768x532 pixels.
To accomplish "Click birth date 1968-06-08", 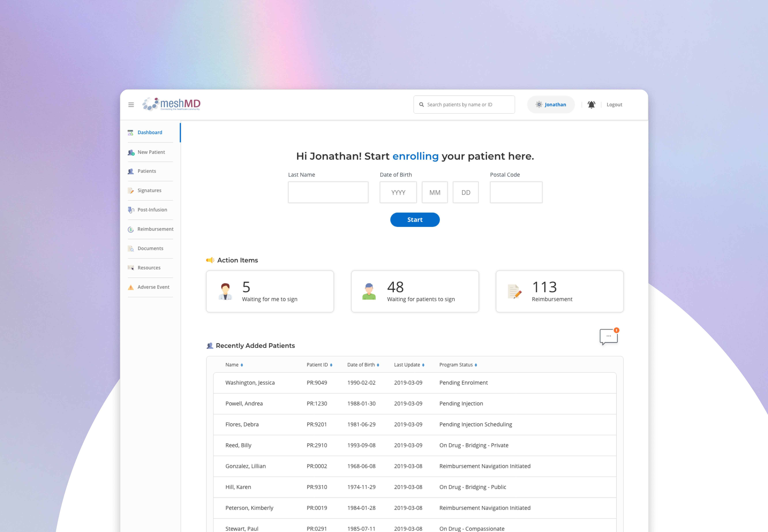I will tap(361, 466).
